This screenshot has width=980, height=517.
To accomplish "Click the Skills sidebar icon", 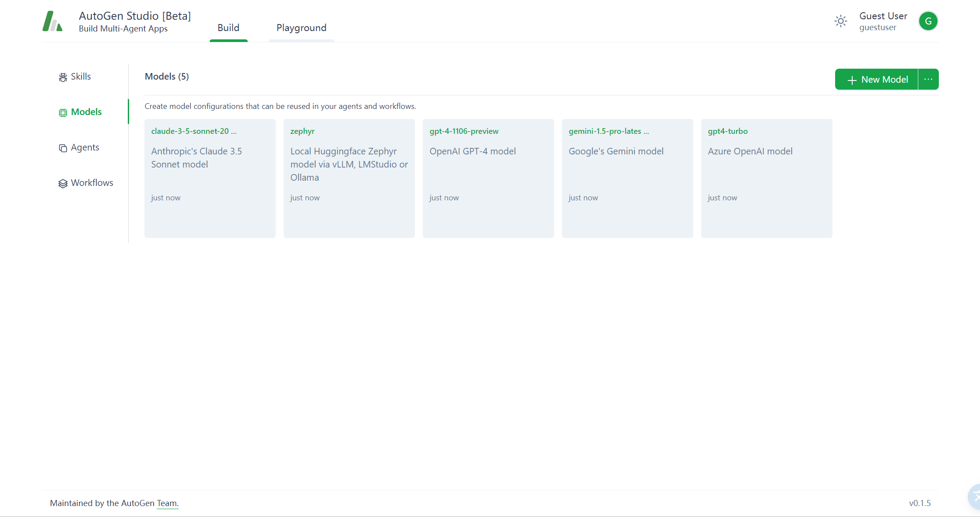I will click(63, 77).
